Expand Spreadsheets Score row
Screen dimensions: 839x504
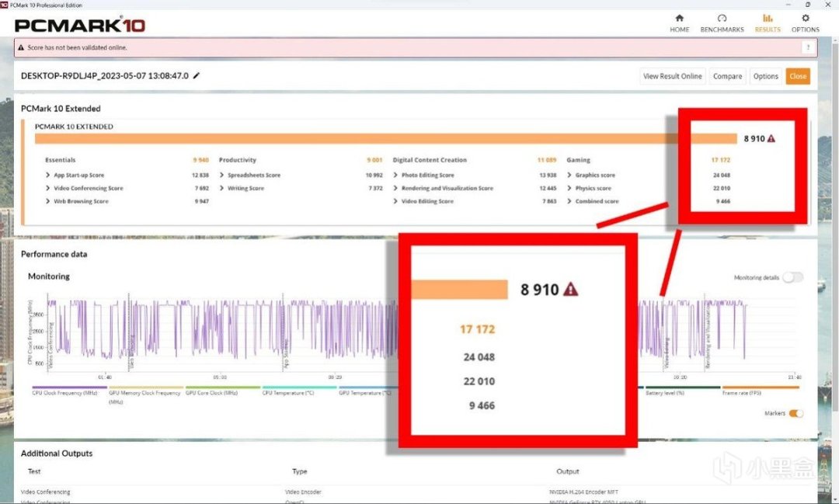pos(250,175)
